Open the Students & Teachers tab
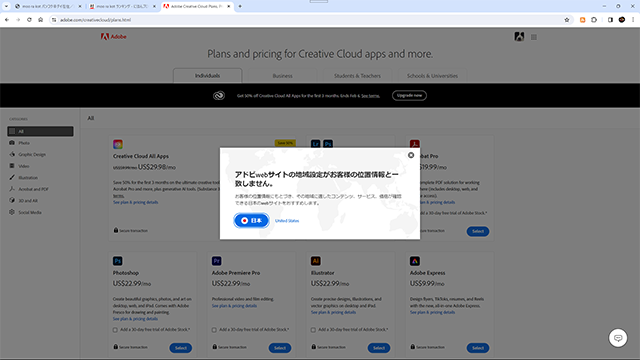Screen dimensions: 640x360 [x=357, y=76]
